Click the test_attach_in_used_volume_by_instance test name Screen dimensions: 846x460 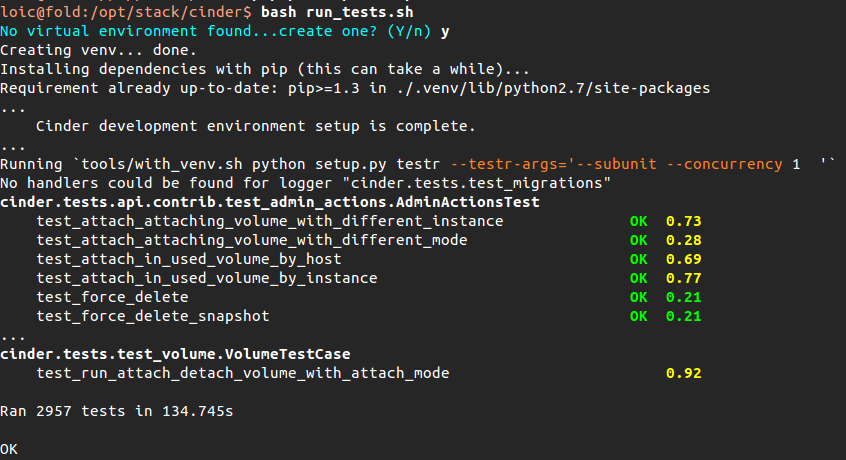(206, 278)
